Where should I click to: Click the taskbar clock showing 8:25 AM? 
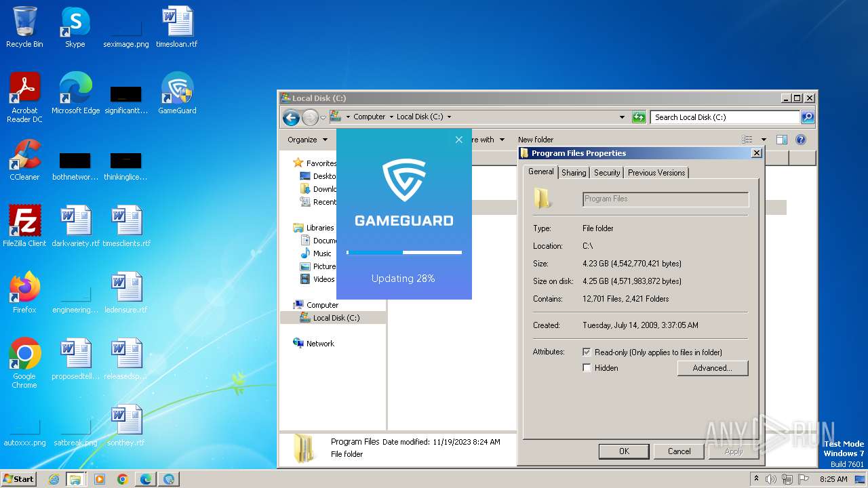[x=833, y=479]
